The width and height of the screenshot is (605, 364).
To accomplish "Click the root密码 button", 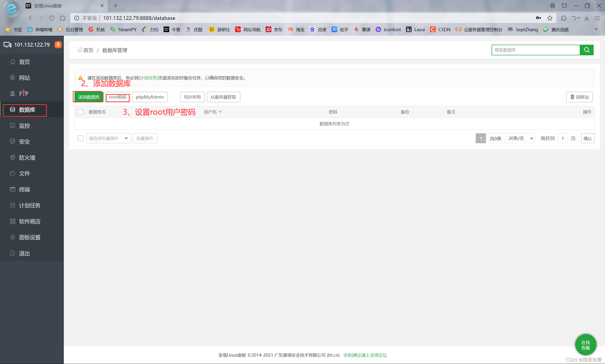I will [x=118, y=97].
